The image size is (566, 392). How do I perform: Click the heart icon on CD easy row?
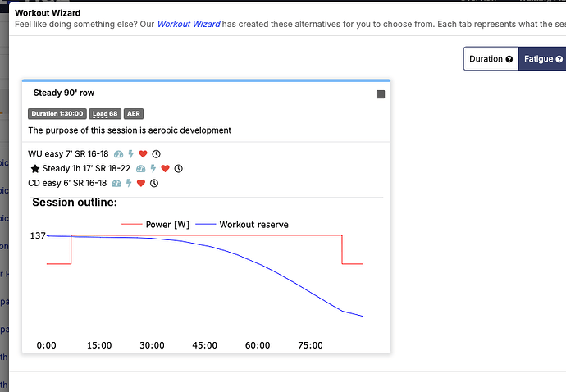(141, 184)
